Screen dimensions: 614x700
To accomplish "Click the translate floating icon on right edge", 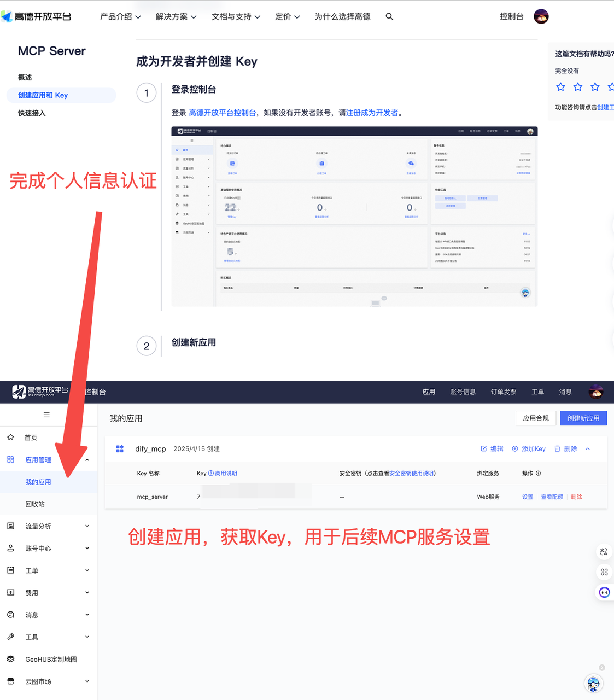I will pos(604,552).
